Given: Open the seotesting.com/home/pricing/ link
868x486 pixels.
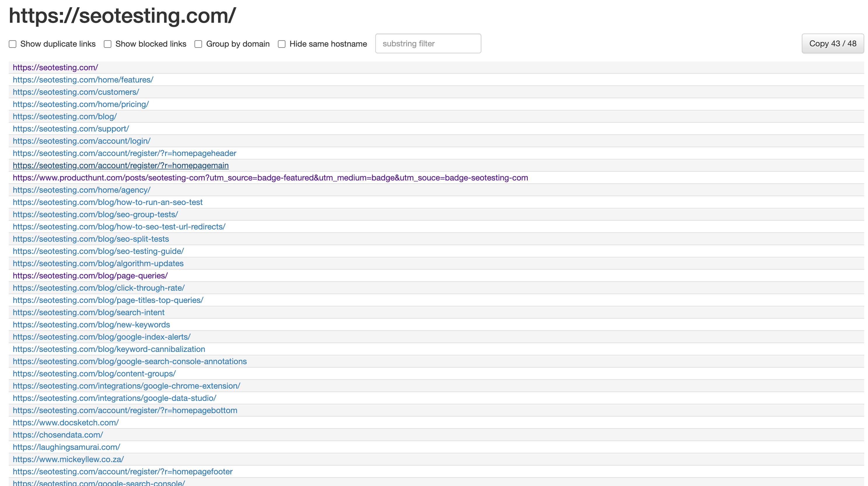Looking at the screenshot, I should pyautogui.click(x=80, y=104).
